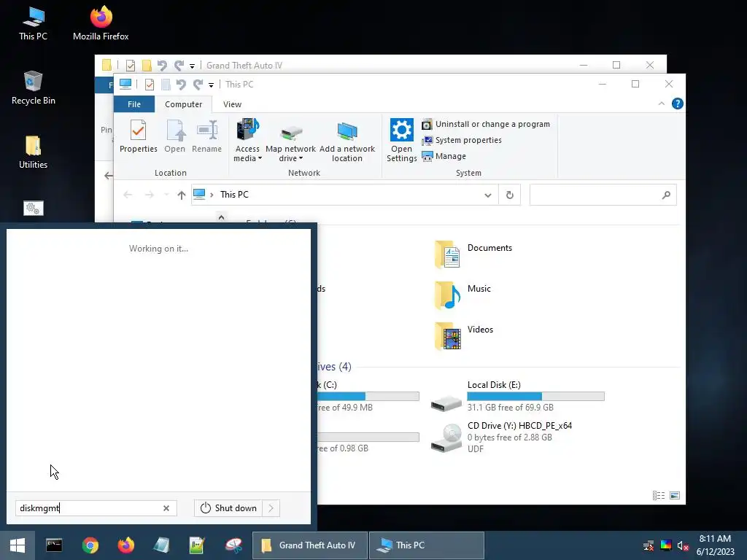Switch to Details view layout icon
747x560 pixels.
(x=659, y=496)
